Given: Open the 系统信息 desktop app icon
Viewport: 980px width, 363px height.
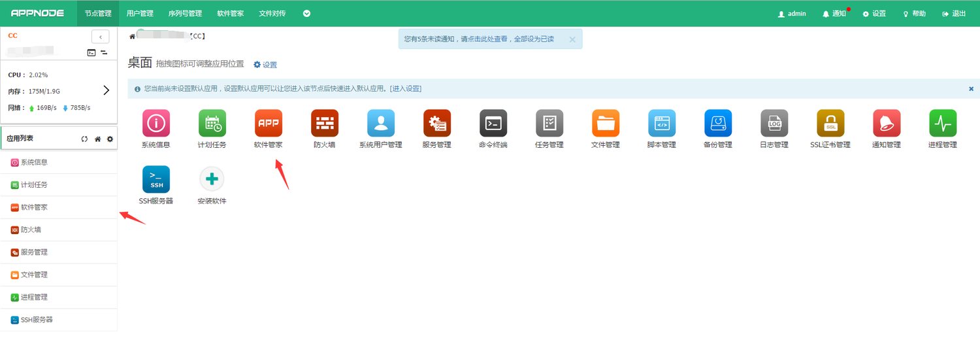Looking at the screenshot, I should [x=156, y=123].
